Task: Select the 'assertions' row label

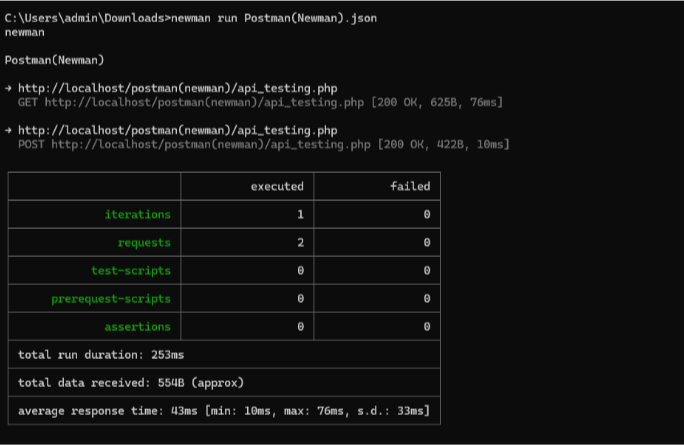Action: (137, 326)
